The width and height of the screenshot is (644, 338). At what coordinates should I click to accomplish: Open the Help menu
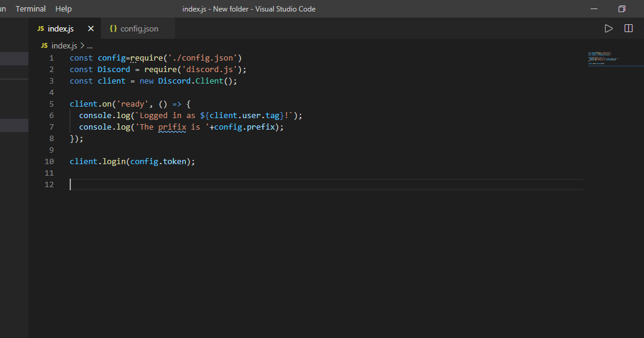[63, 8]
